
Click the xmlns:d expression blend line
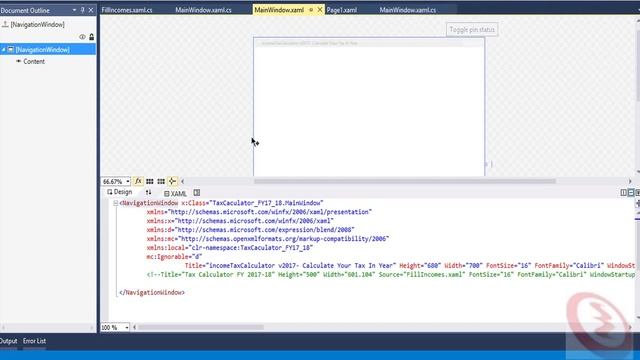coord(251,230)
